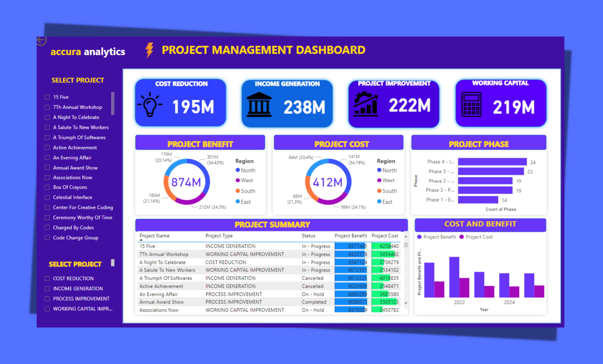Click the 412M center of Project Cost donut
This screenshot has width=603, height=364.
[328, 182]
